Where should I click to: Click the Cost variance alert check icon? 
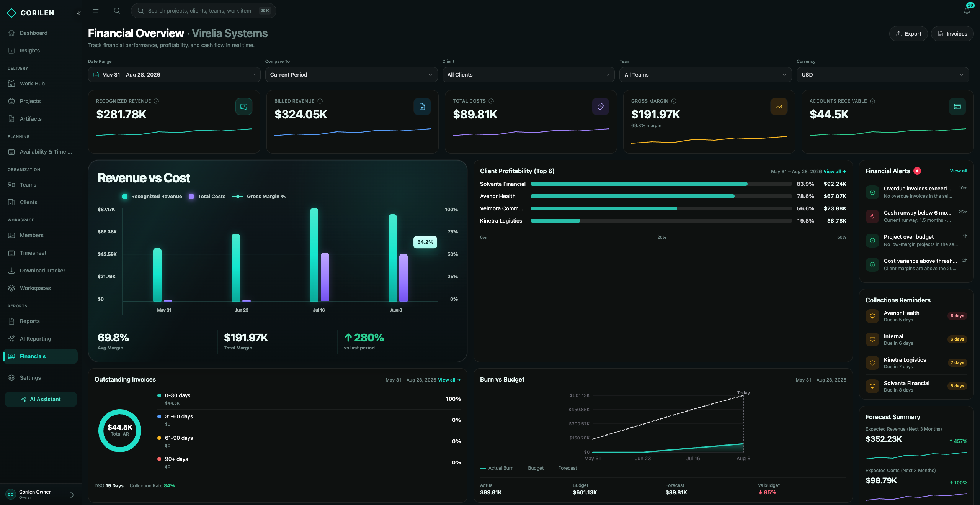tap(872, 265)
